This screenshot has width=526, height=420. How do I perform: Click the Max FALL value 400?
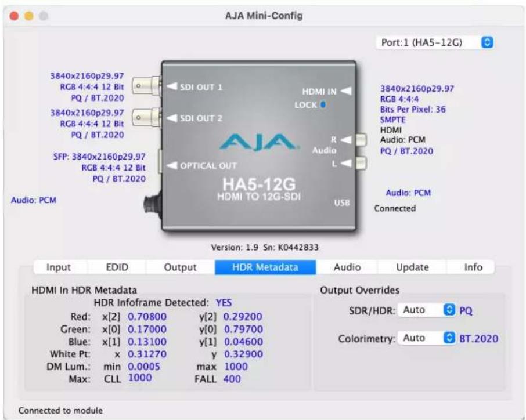point(232,379)
